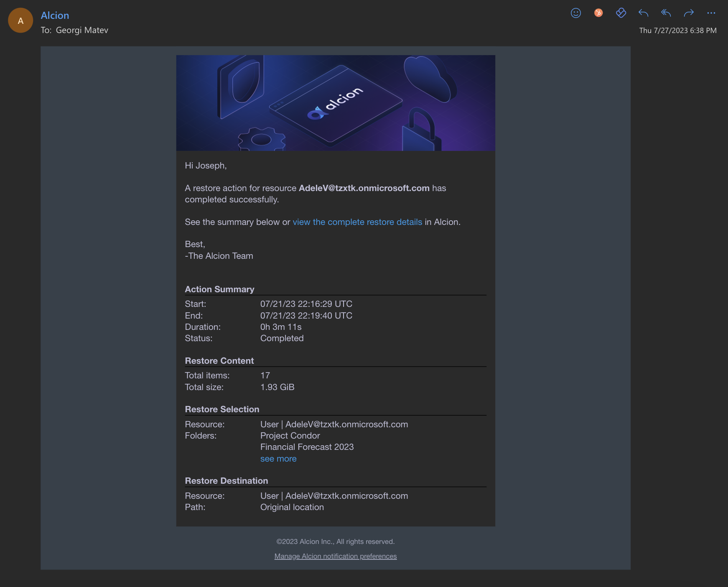Click the orange HubSpot add-in icon
This screenshot has width=728, height=587.
(x=598, y=13)
